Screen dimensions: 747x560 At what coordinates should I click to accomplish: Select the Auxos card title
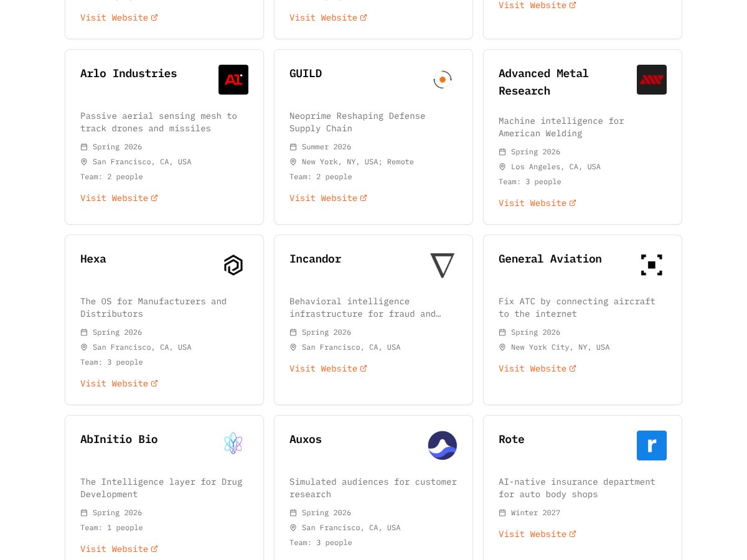306,439
